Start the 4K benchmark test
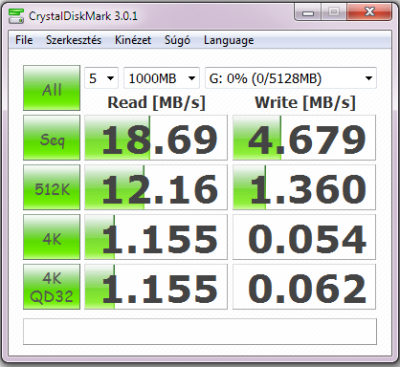 [x=52, y=237]
